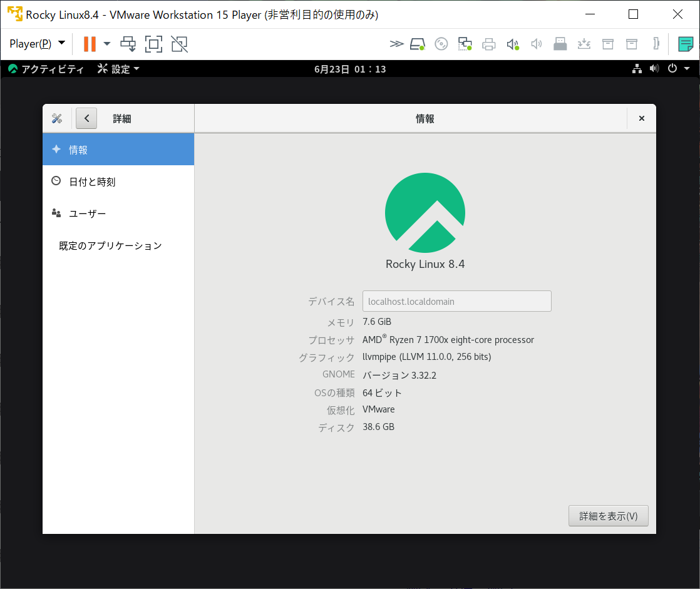
Task: Click the 詳細を表示(V) button
Action: tap(608, 516)
